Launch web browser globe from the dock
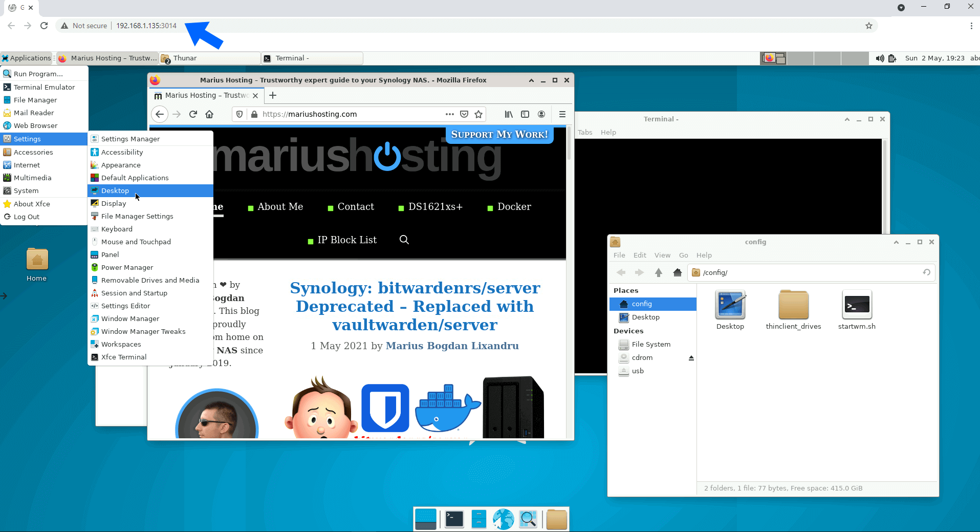 click(503, 519)
